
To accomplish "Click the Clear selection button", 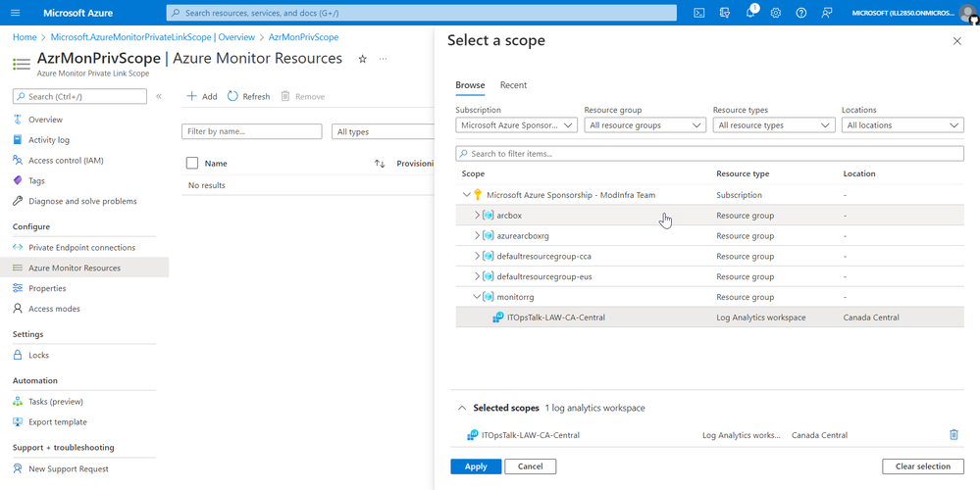I will coord(922,466).
